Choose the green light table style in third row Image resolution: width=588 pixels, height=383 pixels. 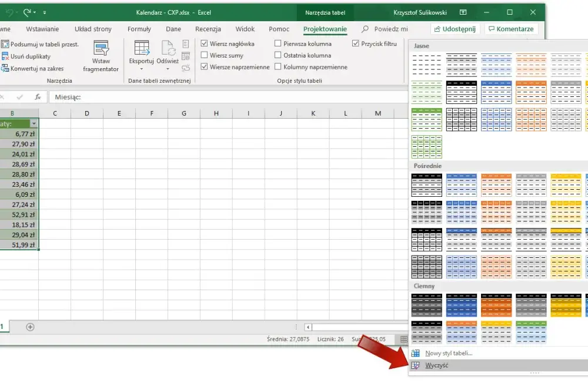coord(427,120)
